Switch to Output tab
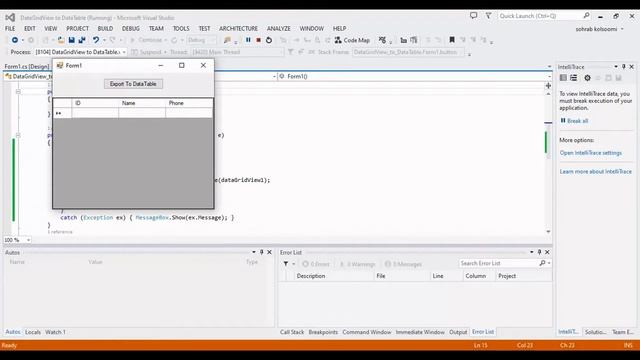Image resolution: width=640 pixels, height=360 pixels. (458, 332)
